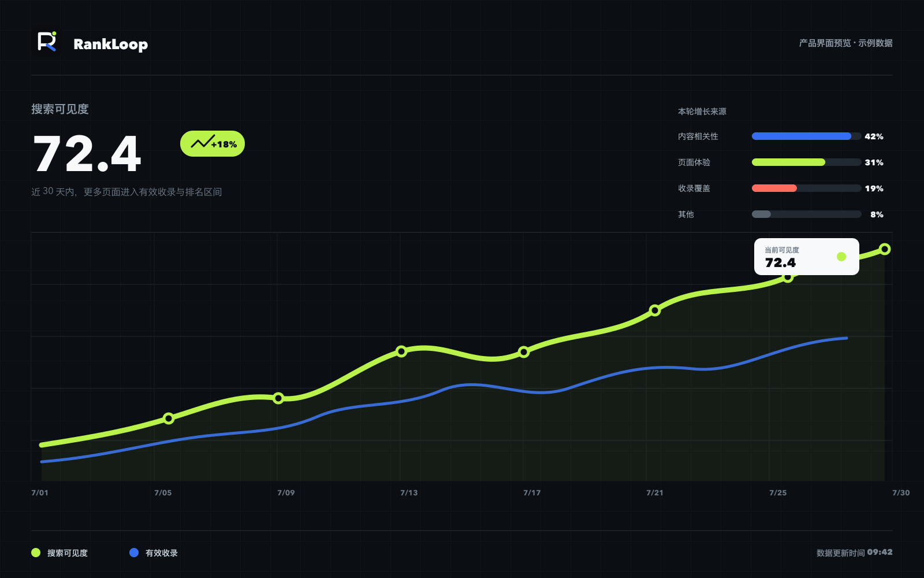Click the final green chart point near 7/30

tap(885, 249)
